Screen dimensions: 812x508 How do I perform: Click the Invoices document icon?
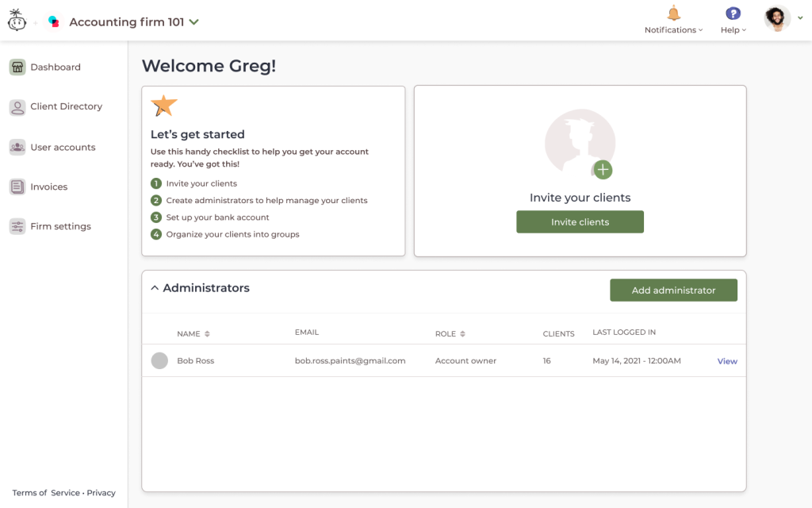[17, 187]
